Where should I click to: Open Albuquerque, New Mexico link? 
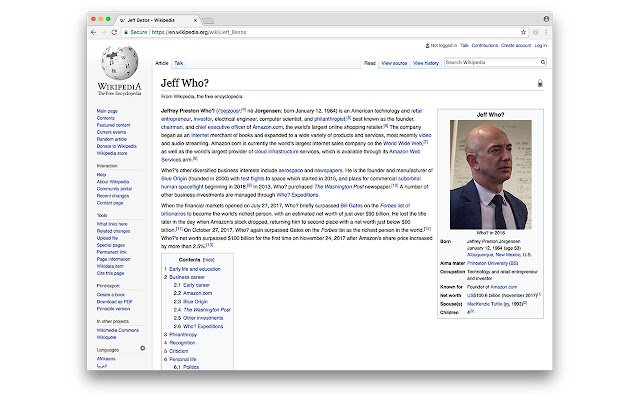click(x=494, y=255)
